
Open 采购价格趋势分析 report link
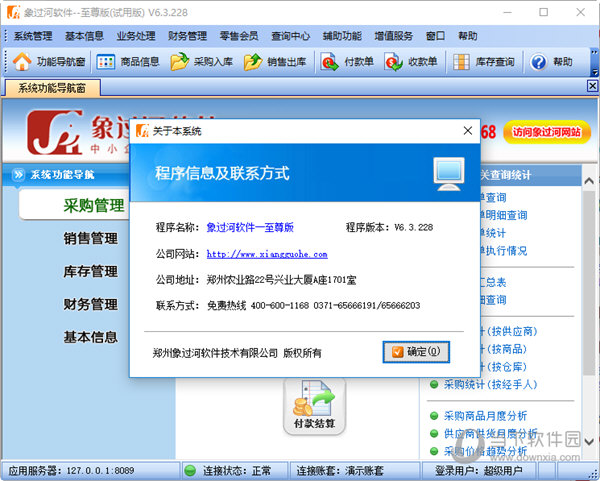[486, 451]
